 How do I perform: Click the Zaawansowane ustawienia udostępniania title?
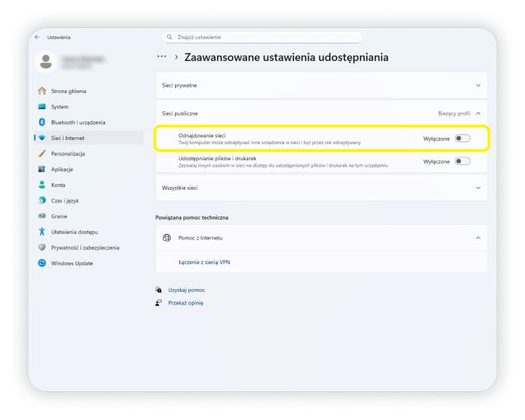(286, 57)
